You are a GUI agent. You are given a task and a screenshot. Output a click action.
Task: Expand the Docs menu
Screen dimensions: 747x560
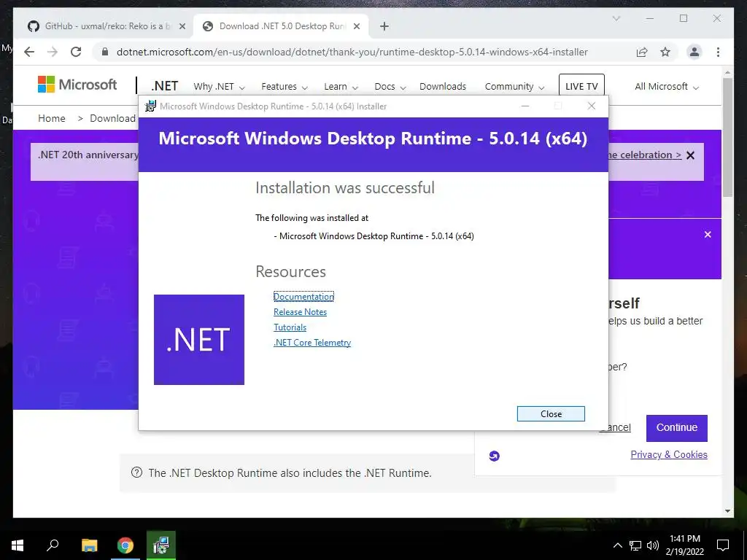pyautogui.click(x=390, y=87)
